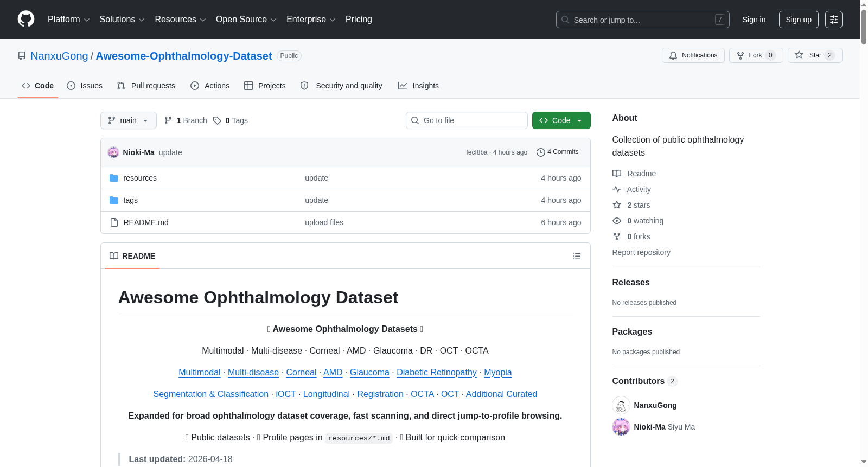Open the GitHub homepage logo
The width and height of the screenshot is (868, 467).
[x=26, y=19]
